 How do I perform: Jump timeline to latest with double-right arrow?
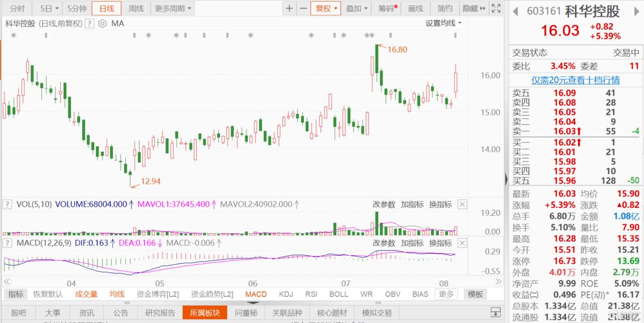pyautogui.click(x=498, y=282)
